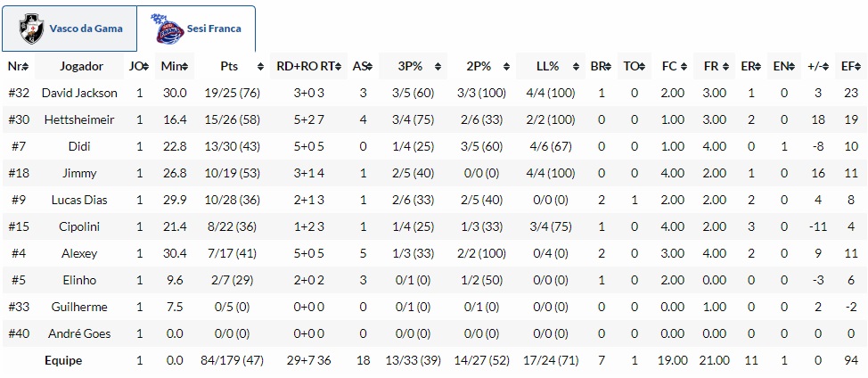Click the Sesi Franca team logo
The height and width of the screenshot is (378, 868).
tap(169, 29)
